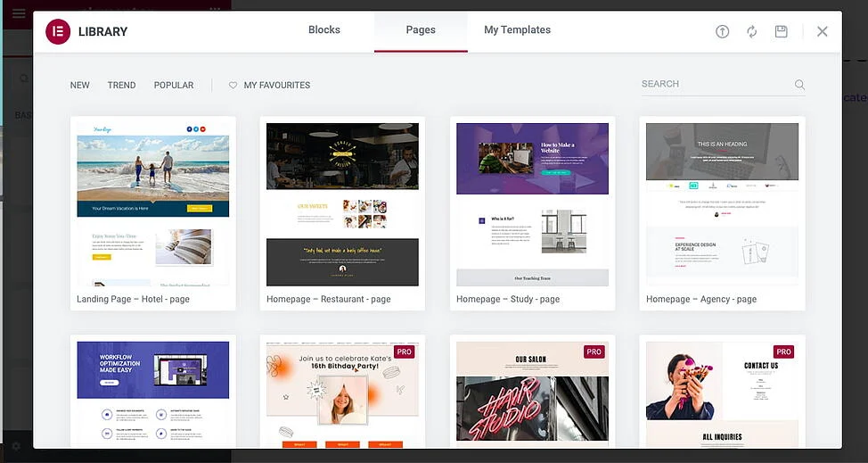Click the PRO badge on Birthday Party template
This screenshot has height=463, width=868.
point(404,351)
